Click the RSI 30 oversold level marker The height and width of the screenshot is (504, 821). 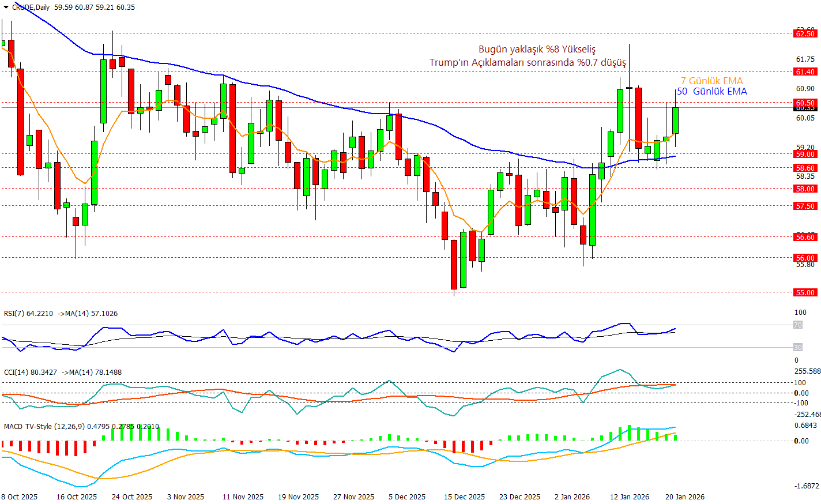[798, 347]
